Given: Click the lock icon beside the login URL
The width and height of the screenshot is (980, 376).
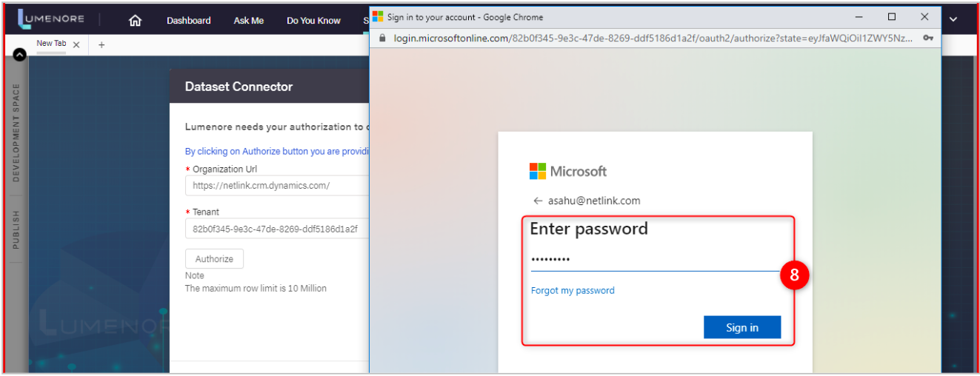Looking at the screenshot, I should [x=382, y=38].
